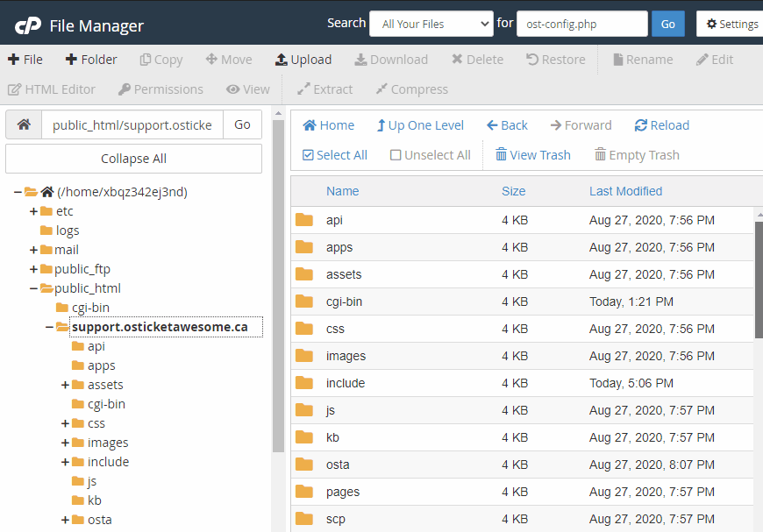This screenshot has width=763, height=532.
Task: Go to Home in file pane
Action: coord(329,125)
